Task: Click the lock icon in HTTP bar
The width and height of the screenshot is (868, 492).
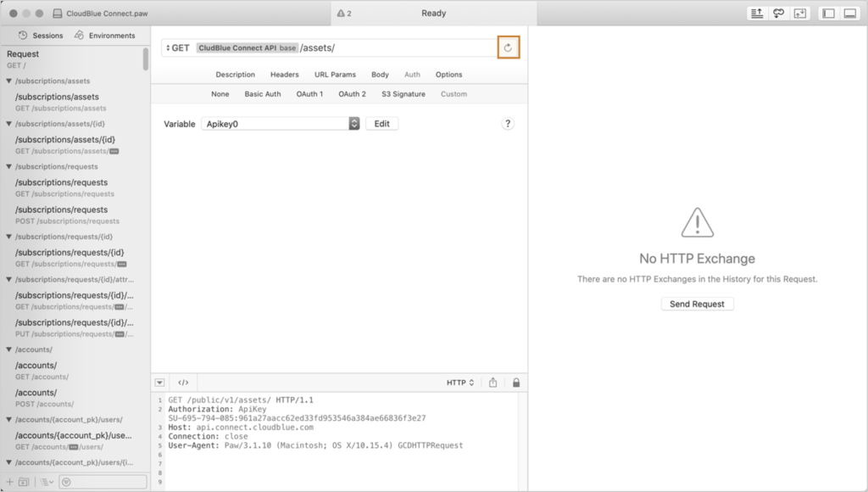Action: [516, 383]
